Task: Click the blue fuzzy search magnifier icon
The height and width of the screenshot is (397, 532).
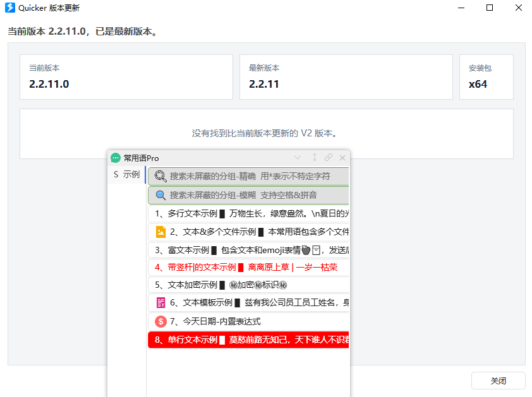Action: [x=160, y=195]
